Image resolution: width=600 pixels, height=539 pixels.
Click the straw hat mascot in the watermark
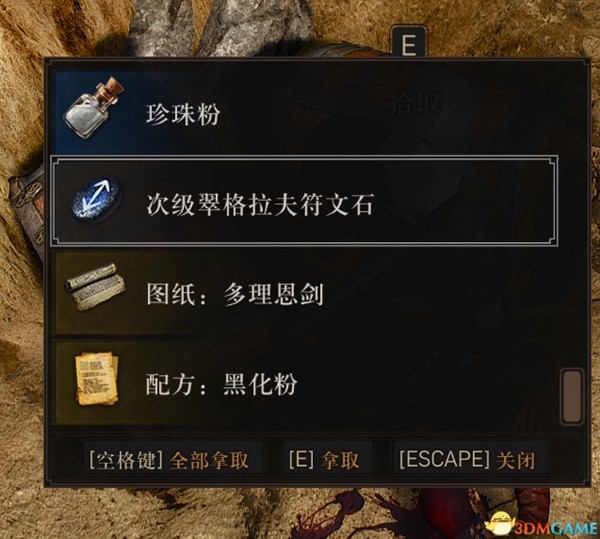(501, 524)
